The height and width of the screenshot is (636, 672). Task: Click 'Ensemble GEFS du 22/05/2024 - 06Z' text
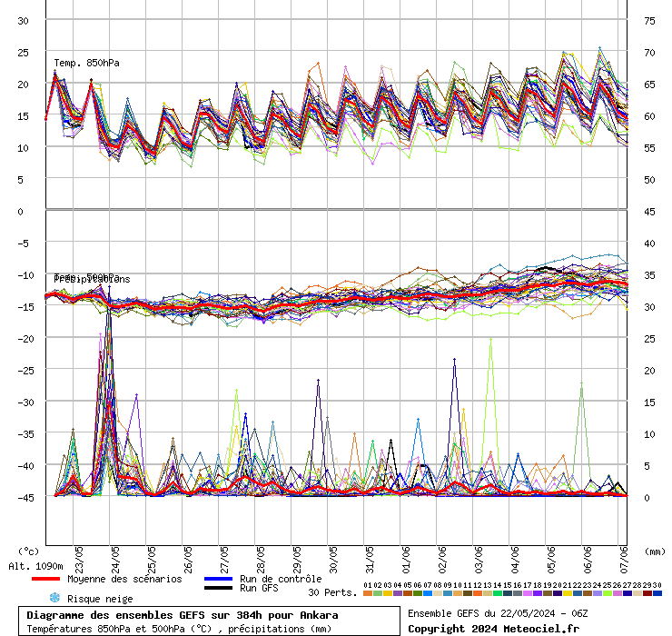[x=498, y=613]
